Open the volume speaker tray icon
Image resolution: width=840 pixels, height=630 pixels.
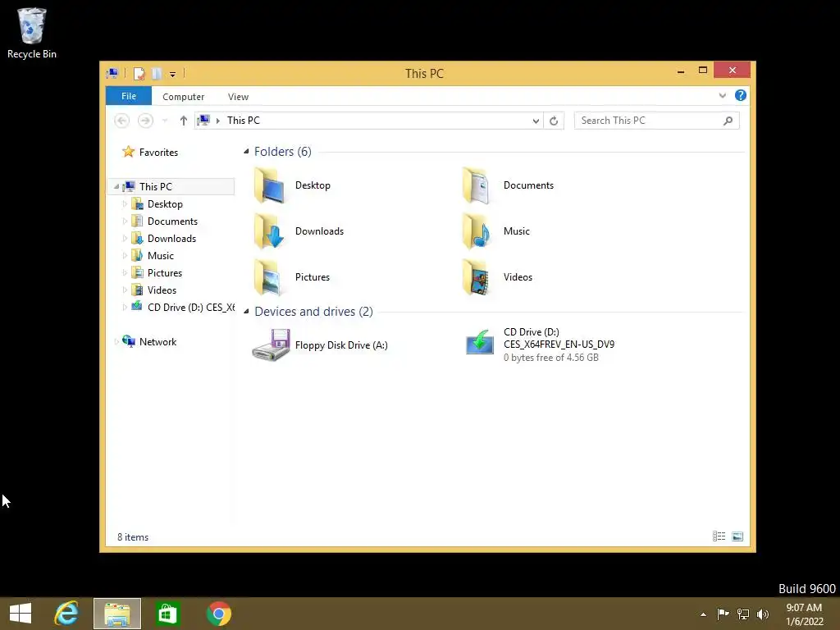(763, 614)
